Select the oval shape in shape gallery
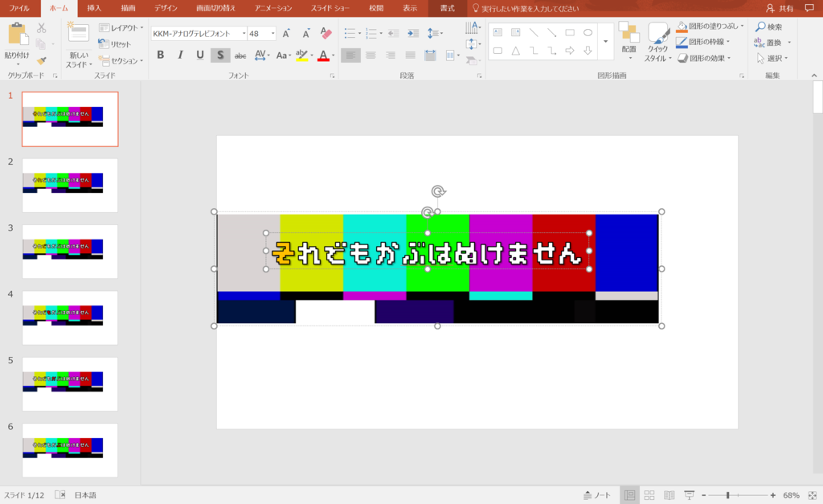Viewport: 823px width, 504px height. (x=588, y=33)
